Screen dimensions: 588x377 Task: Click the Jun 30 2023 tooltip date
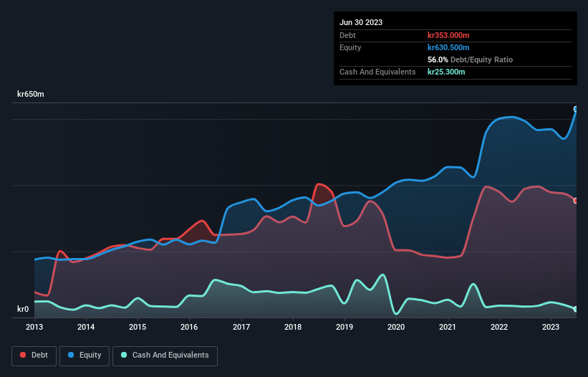click(x=361, y=22)
